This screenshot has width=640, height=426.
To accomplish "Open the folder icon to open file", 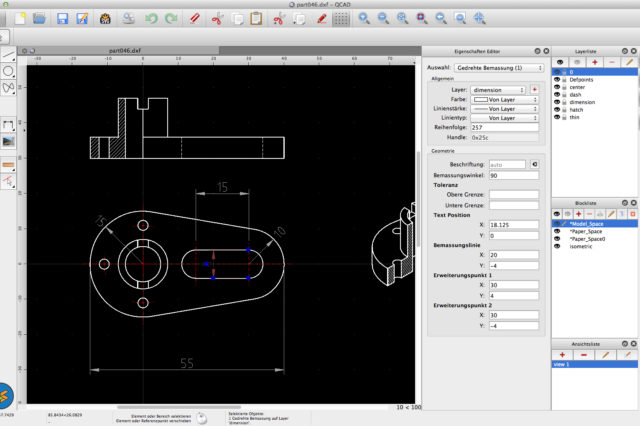I will pyautogui.click(x=38, y=18).
